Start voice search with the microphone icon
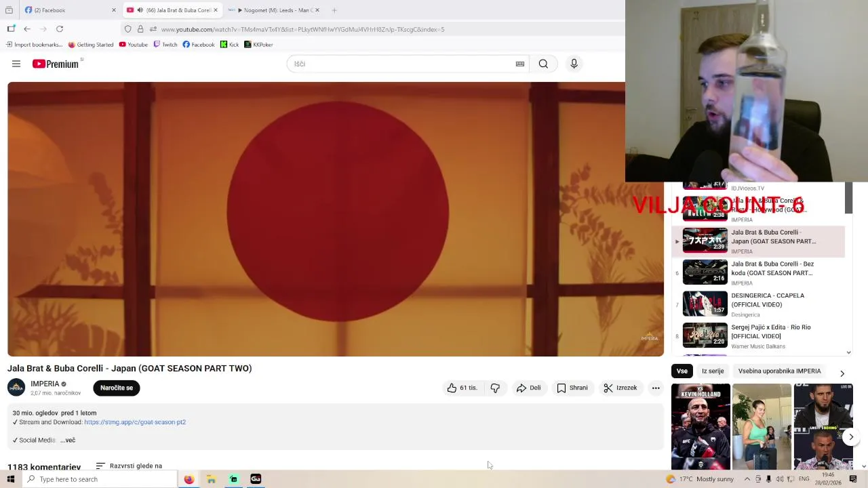The height and width of the screenshot is (488, 868). 574,64
